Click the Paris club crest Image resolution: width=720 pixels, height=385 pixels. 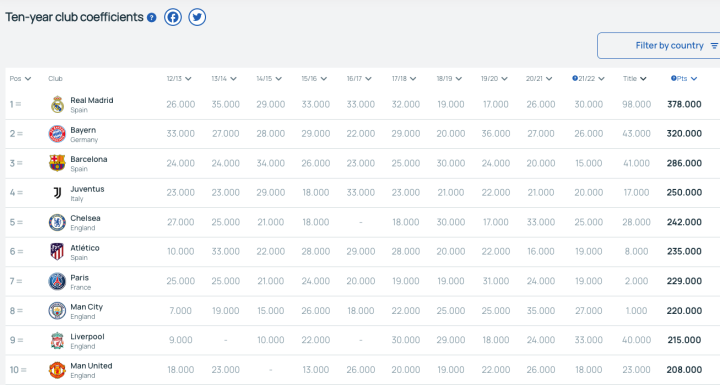(57, 281)
